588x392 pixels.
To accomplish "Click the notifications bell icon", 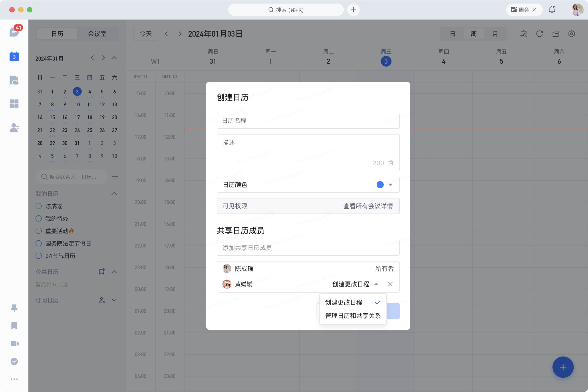I will (x=552, y=10).
